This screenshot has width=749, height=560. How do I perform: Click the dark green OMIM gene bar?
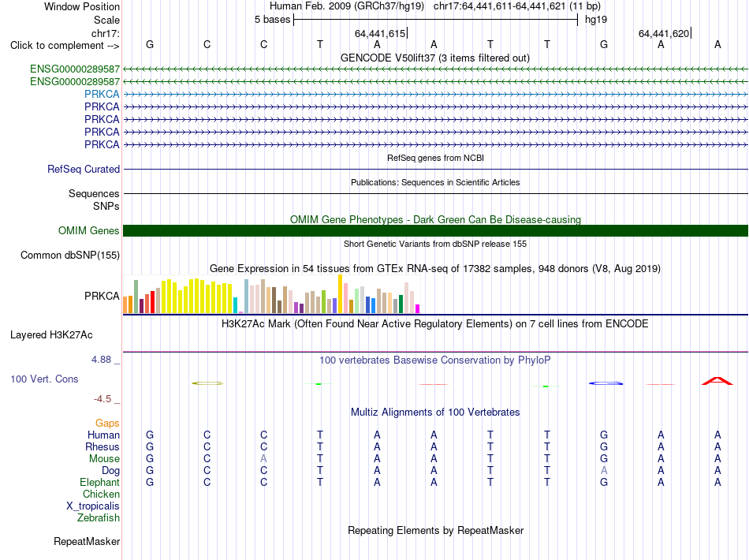coord(435,231)
